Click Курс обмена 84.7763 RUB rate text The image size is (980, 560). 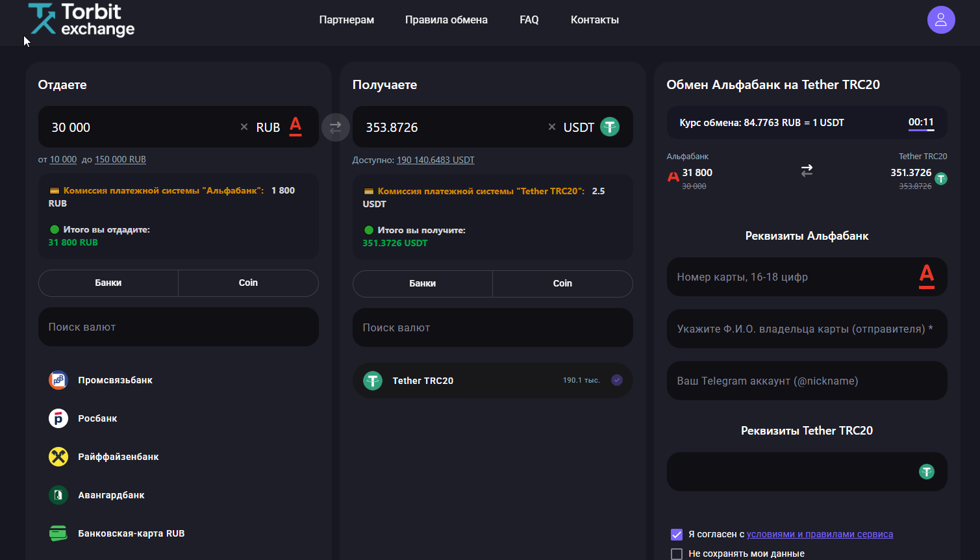(762, 123)
